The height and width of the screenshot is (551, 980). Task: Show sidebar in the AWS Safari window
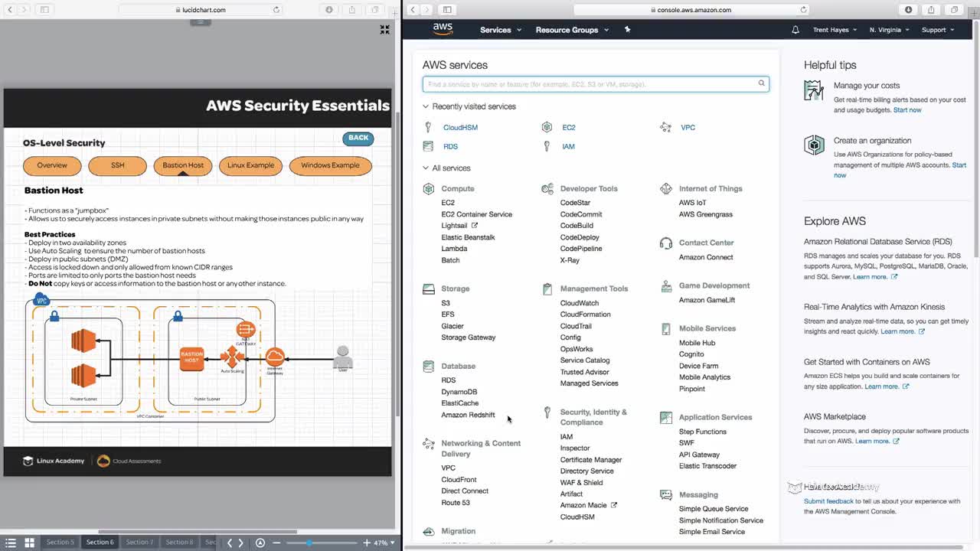tap(447, 10)
